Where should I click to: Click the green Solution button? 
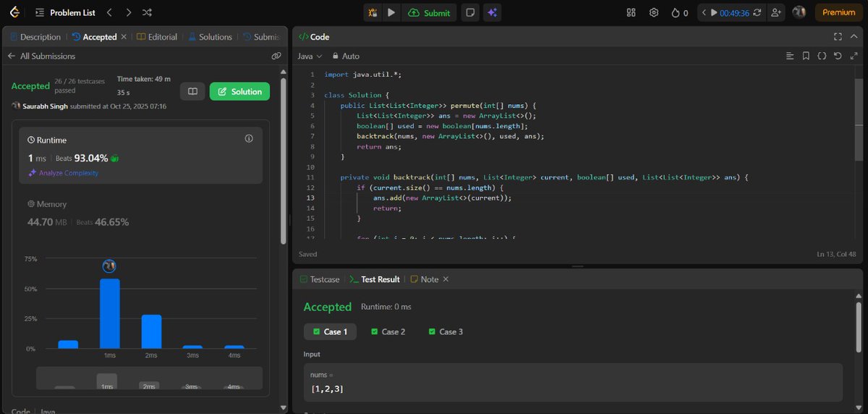click(x=239, y=91)
